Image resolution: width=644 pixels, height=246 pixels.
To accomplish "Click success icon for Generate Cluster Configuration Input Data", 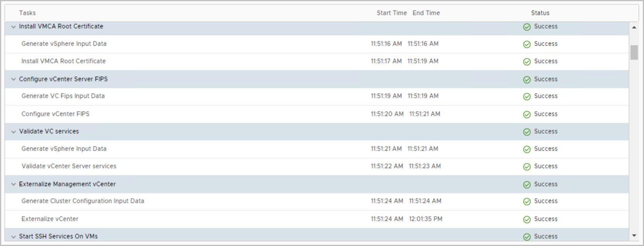I will (527, 202).
